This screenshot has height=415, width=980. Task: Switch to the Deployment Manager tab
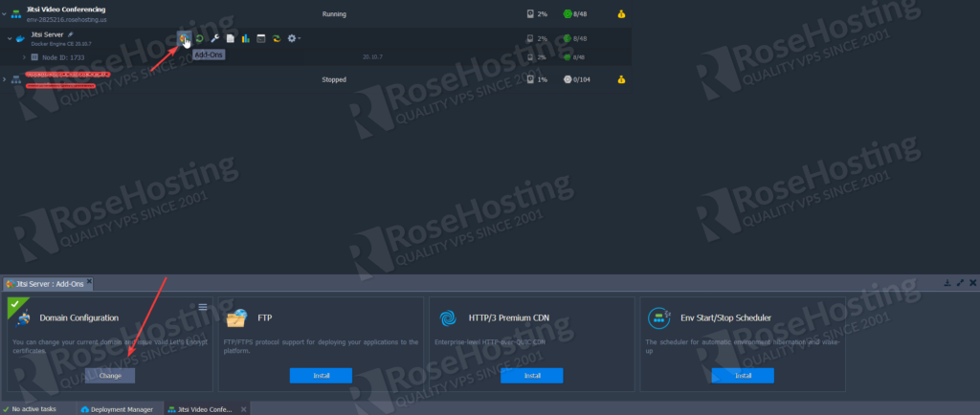[117, 409]
